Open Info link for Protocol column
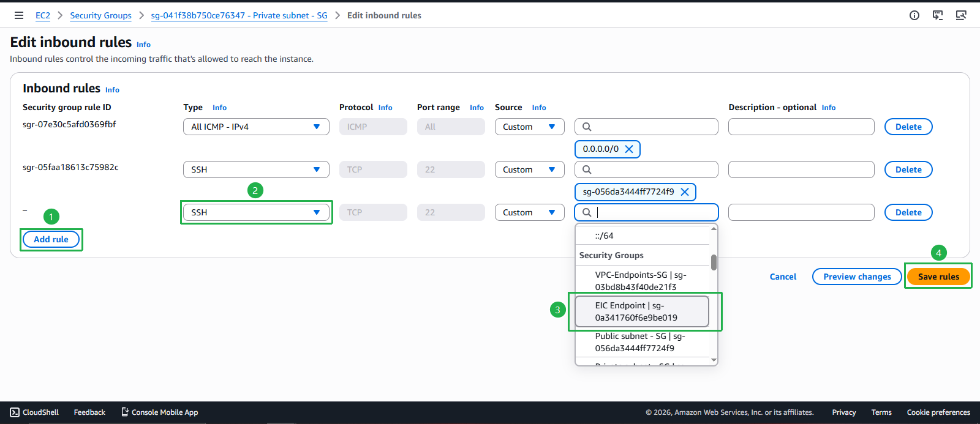This screenshot has height=424, width=980. pyautogui.click(x=385, y=108)
